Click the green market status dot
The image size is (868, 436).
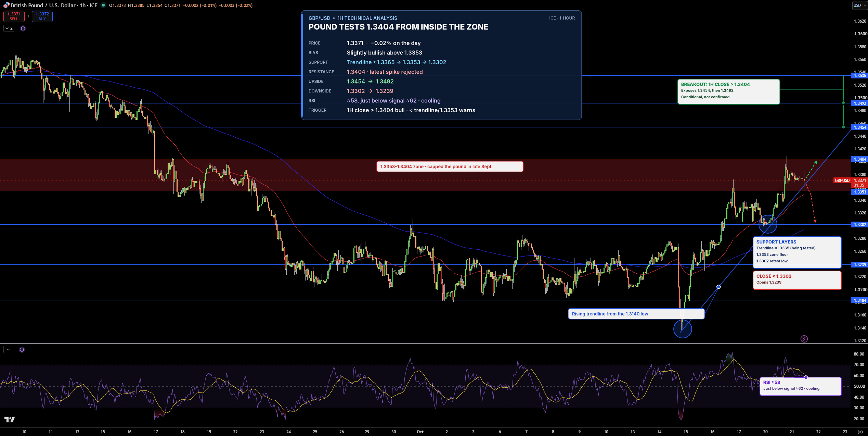pos(103,5)
